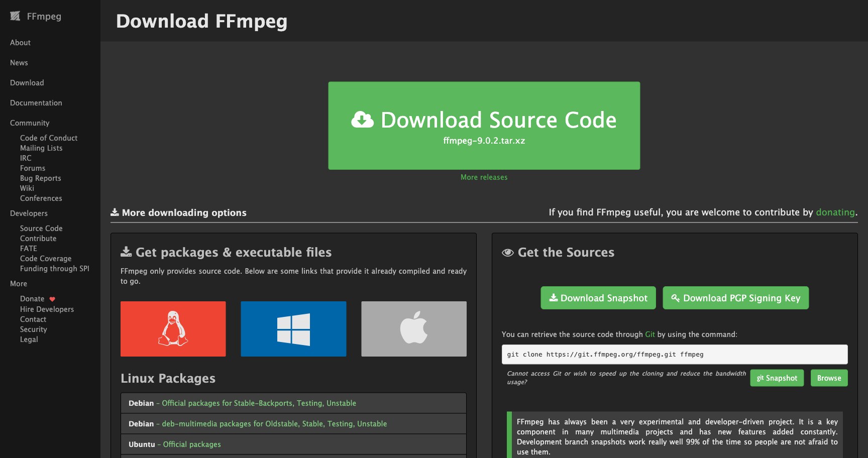Click the FFmpeg logo icon in sidebar
The image size is (868, 458).
15,16
